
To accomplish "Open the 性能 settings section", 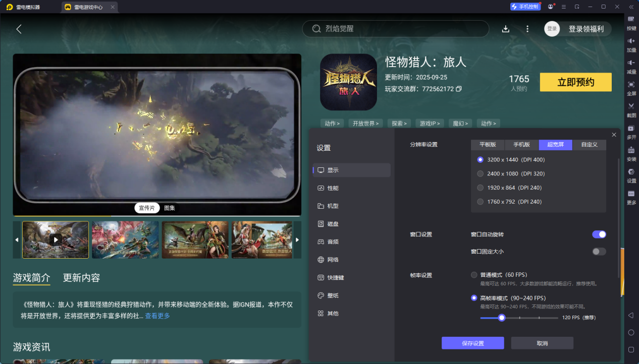I will (x=333, y=188).
